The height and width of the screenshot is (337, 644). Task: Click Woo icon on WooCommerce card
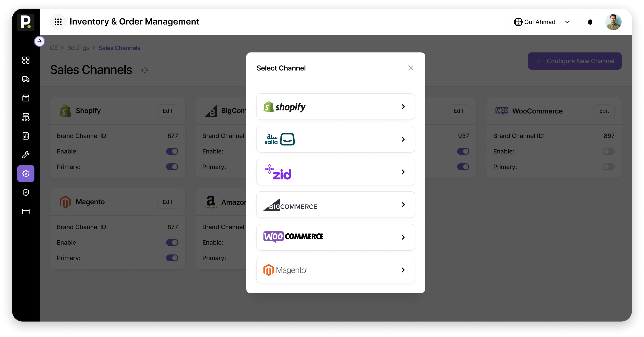pyautogui.click(x=502, y=111)
